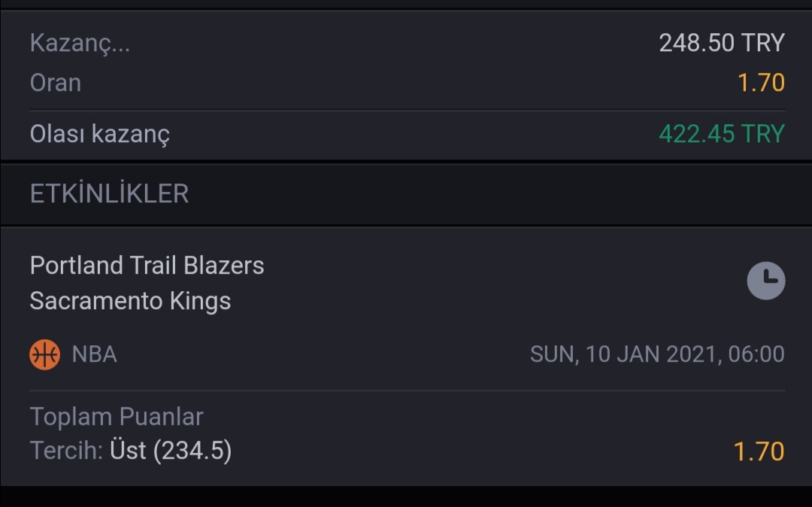Open the Sacramento Kings team name
812x507 pixels.
[x=130, y=301]
